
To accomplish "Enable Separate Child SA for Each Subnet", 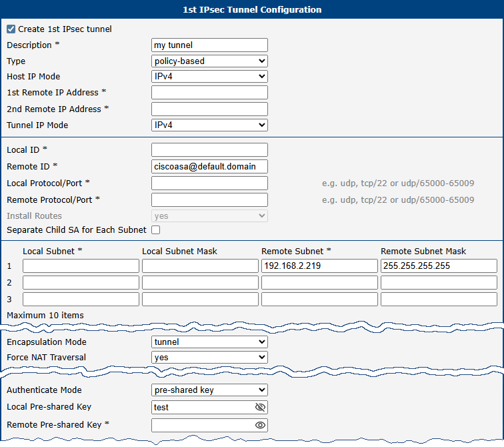I will point(156,230).
